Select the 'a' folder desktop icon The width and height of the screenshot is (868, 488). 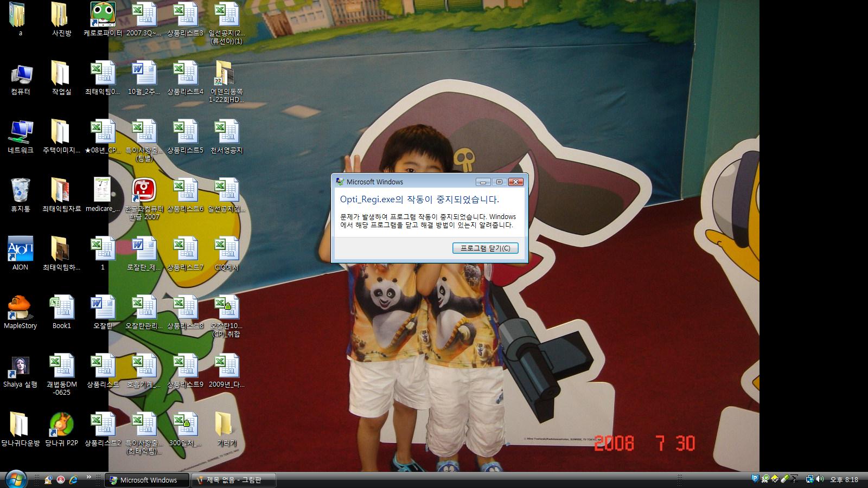pyautogui.click(x=20, y=20)
